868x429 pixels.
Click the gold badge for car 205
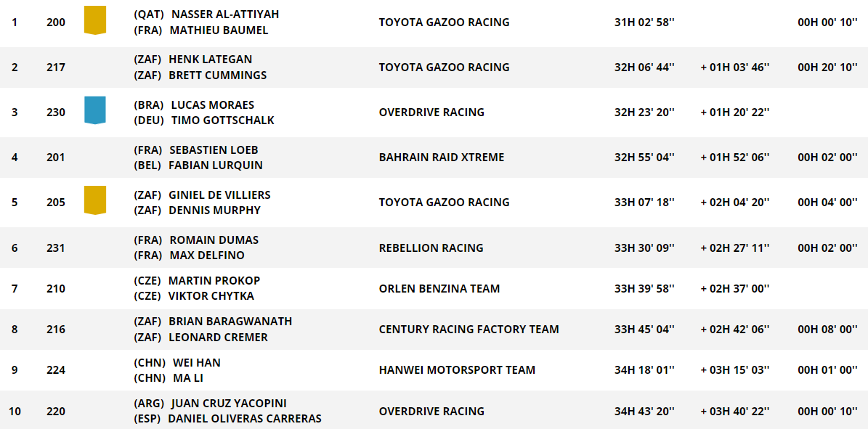coord(94,200)
